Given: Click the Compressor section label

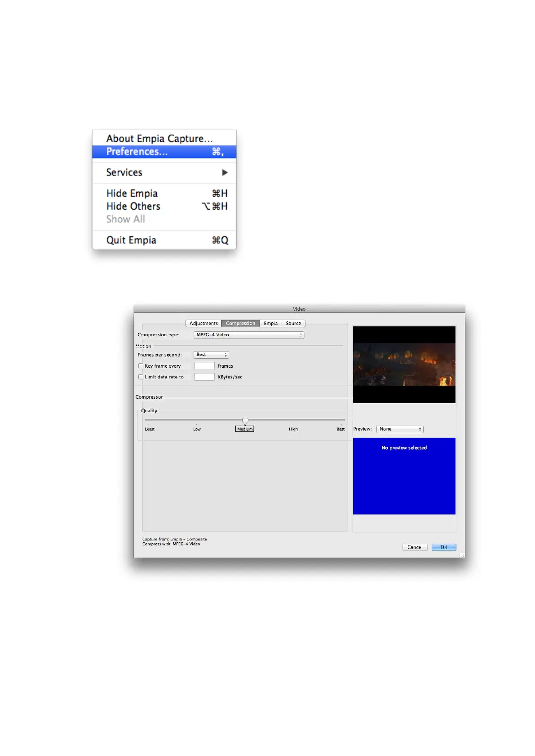Looking at the screenshot, I should 149,397.
